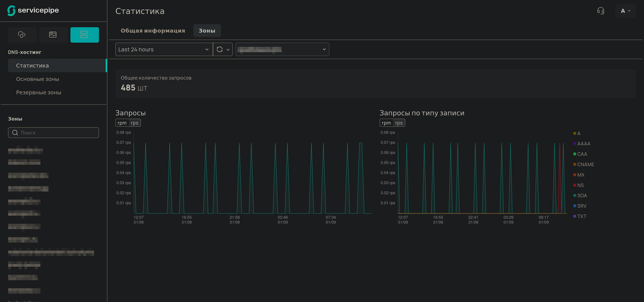The width and height of the screenshot is (644, 302).
Task: Open Основные зоны in sidebar
Action: click(x=38, y=79)
